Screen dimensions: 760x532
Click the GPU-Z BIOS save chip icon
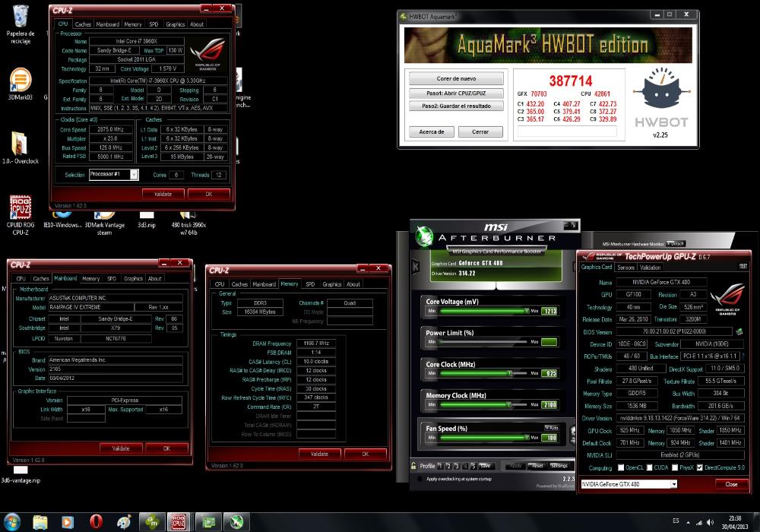[739, 332]
